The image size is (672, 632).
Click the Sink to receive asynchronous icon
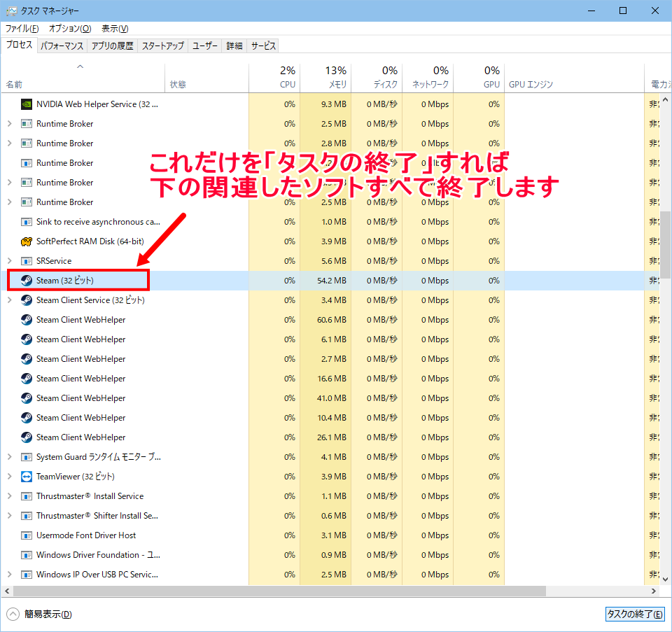(27, 222)
